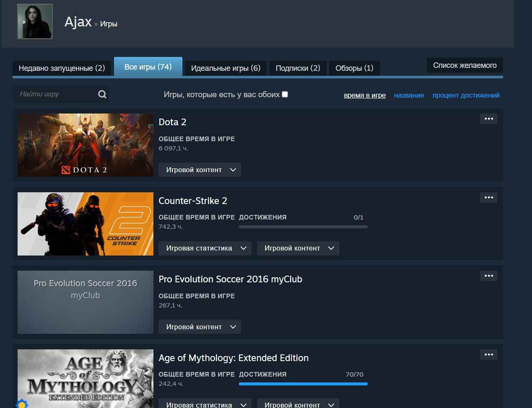Sort games by name

pyautogui.click(x=409, y=96)
